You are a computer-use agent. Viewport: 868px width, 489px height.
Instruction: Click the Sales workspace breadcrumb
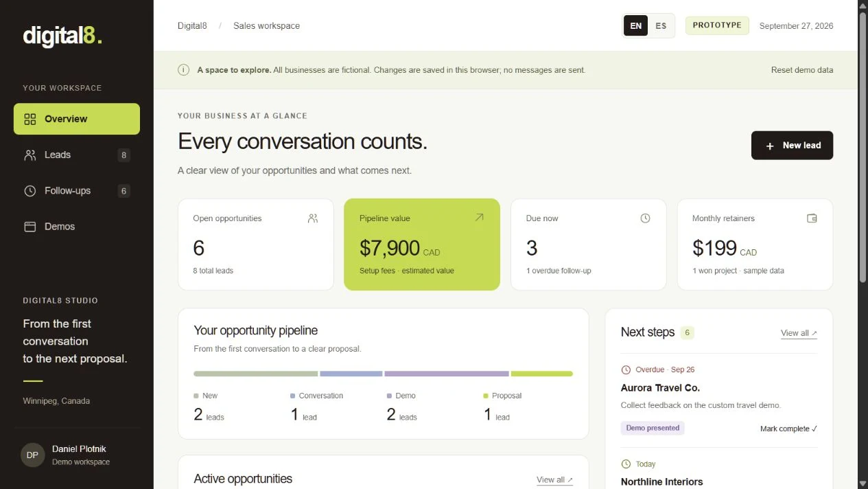(x=266, y=26)
